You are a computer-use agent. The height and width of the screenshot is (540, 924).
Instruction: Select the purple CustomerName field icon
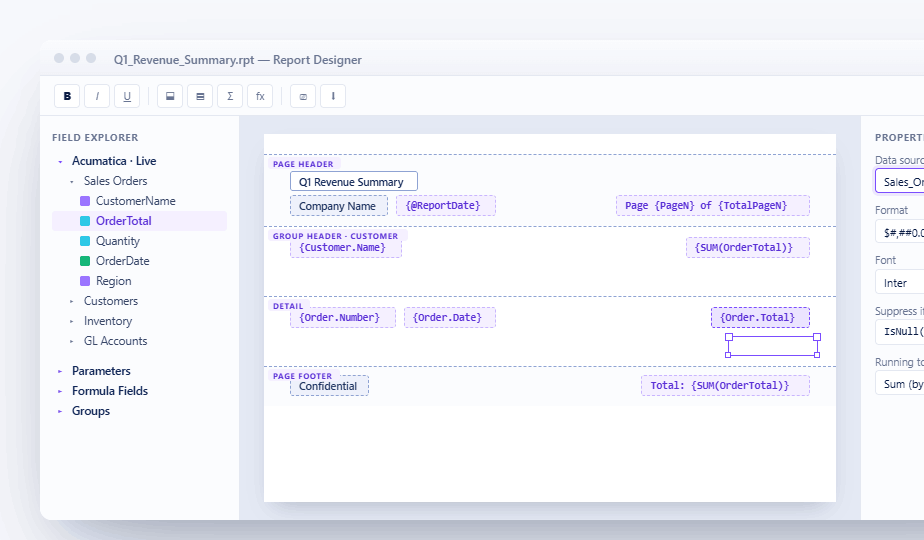tap(85, 201)
